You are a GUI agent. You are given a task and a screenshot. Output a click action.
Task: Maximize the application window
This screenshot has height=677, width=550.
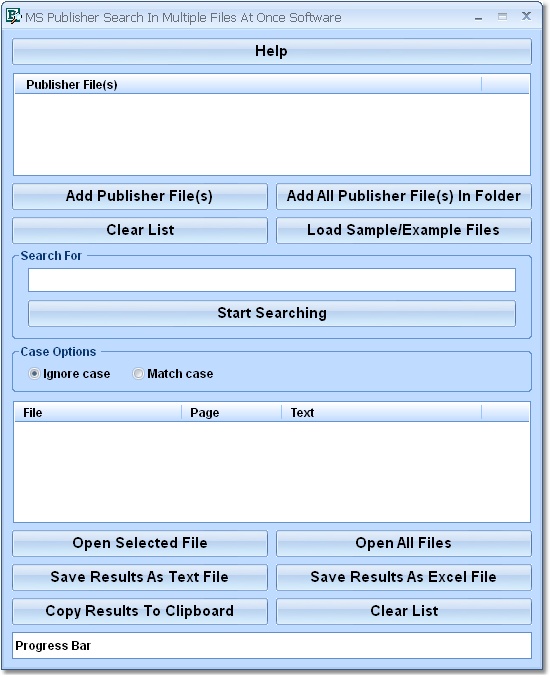click(502, 17)
